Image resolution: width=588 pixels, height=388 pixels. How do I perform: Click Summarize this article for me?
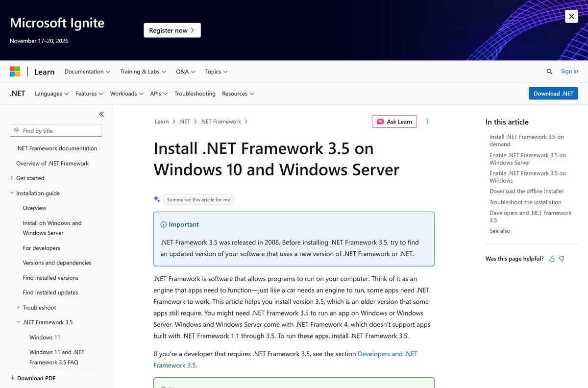coord(198,199)
